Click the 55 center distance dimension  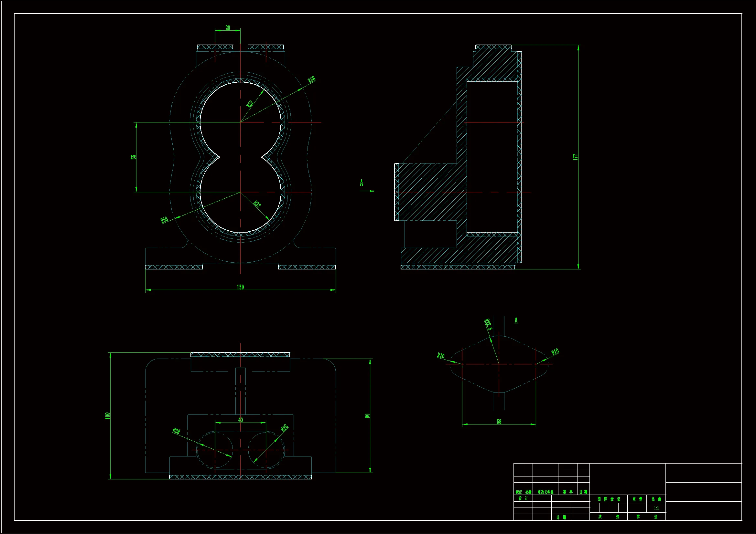[133, 157]
